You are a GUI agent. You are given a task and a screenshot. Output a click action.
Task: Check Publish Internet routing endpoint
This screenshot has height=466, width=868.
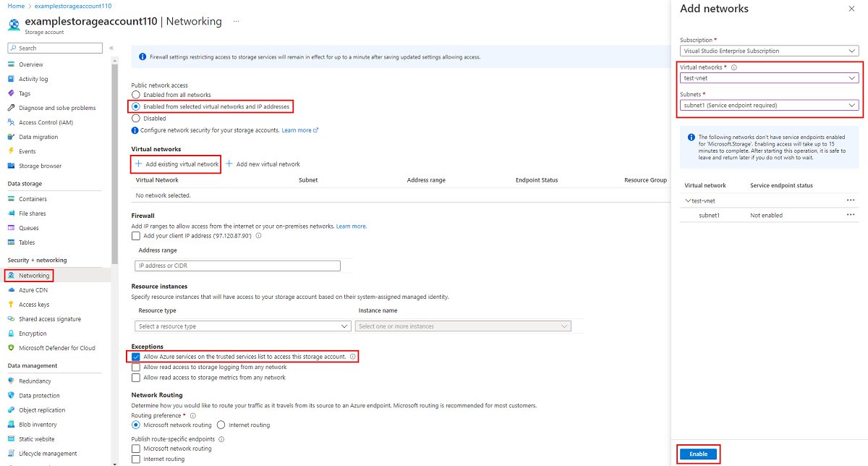[x=135, y=459]
